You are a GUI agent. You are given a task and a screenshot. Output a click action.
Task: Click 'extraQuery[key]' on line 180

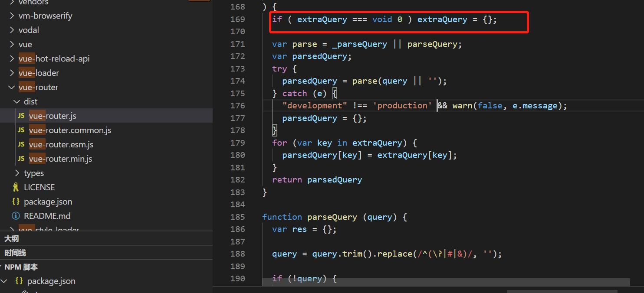click(x=414, y=155)
